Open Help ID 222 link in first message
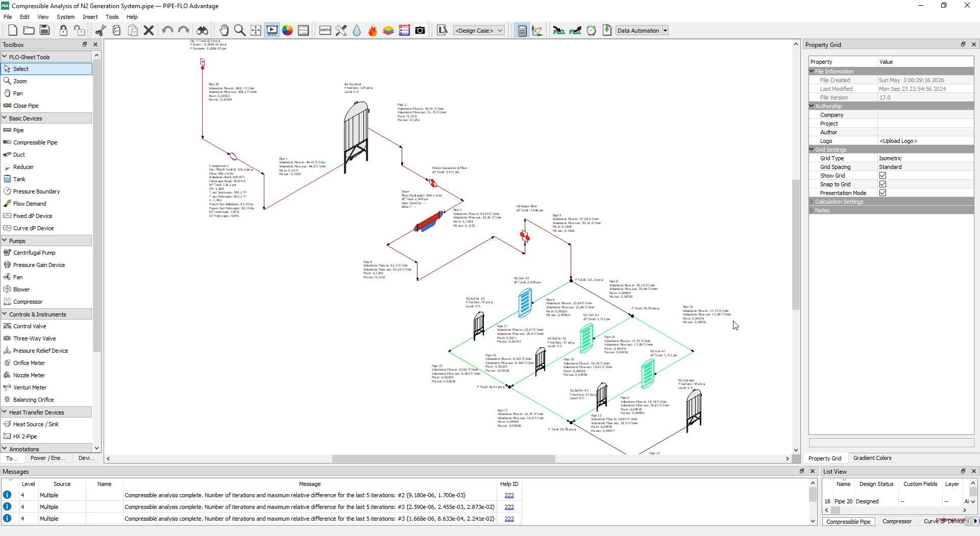 click(x=509, y=495)
